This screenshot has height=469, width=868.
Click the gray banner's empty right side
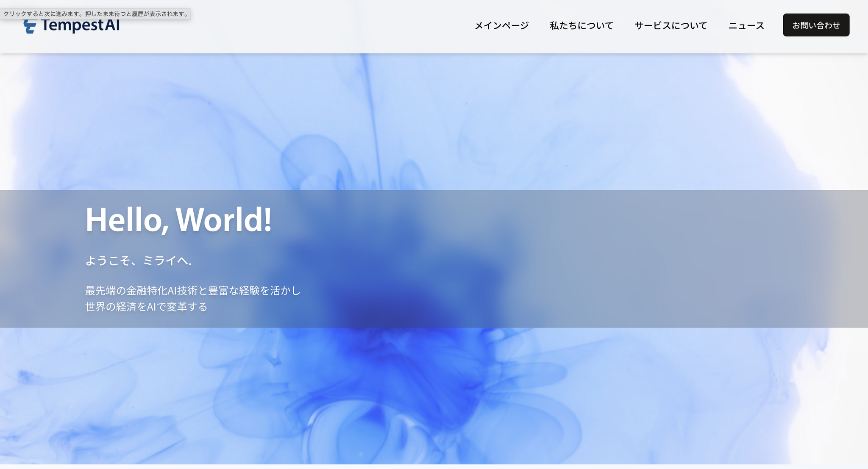(x=699, y=258)
